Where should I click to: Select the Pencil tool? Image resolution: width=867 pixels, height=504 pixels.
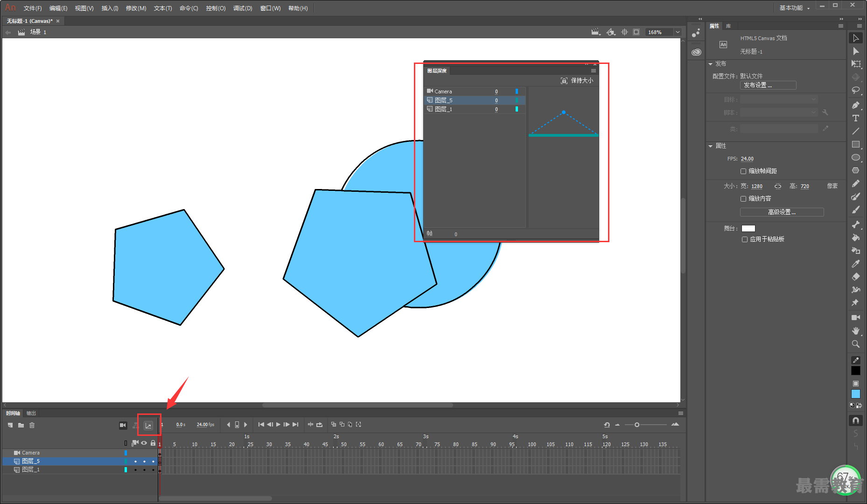[x=855, y=183]
